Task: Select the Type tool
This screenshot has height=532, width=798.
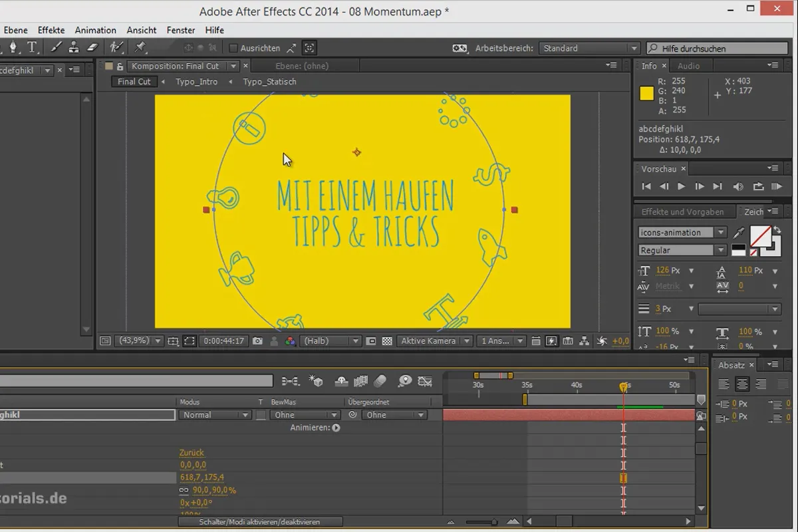Action: tap(32, 47)
